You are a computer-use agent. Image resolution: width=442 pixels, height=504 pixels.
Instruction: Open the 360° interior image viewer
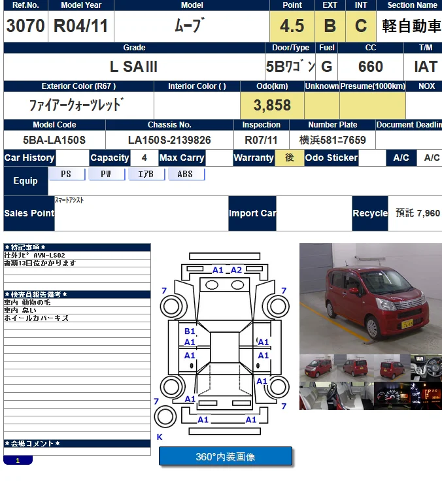click(226, 456)
